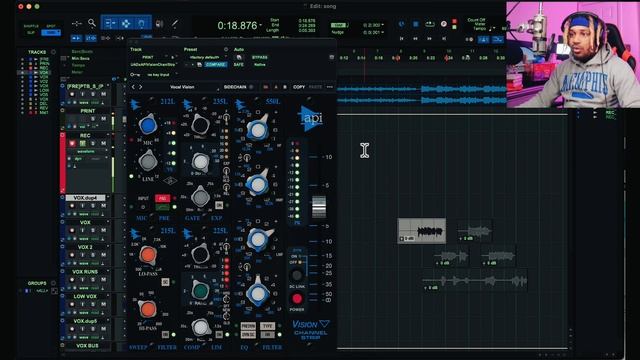640x360 pixels.
Task: Open main counter format dropdown arrow
Action: (x=261, y=26)
